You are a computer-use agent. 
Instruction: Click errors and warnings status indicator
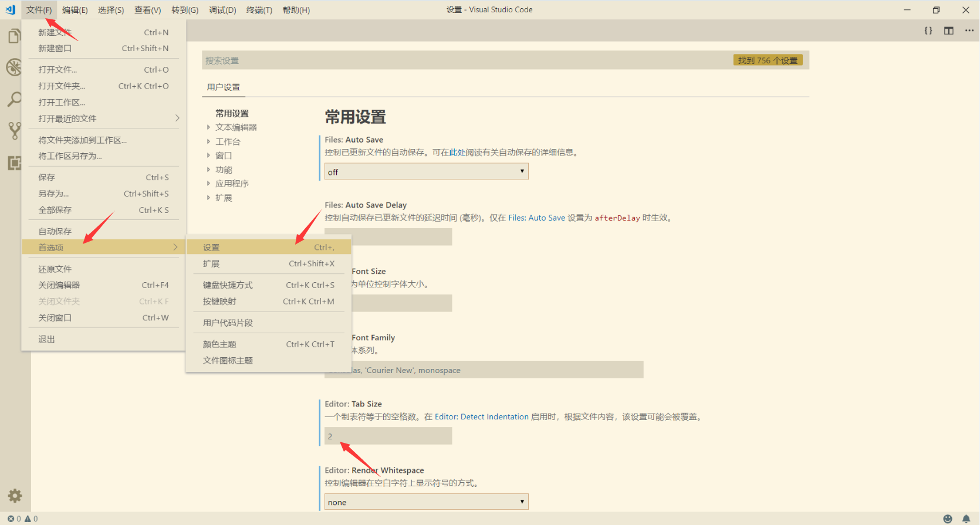tap(23, 519)
